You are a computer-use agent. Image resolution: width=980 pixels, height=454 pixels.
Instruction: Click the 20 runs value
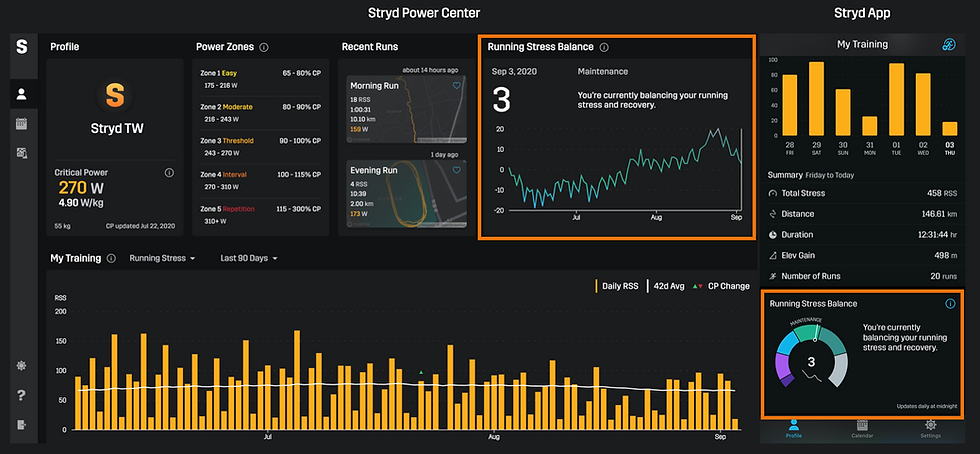(x=945, y=276)
